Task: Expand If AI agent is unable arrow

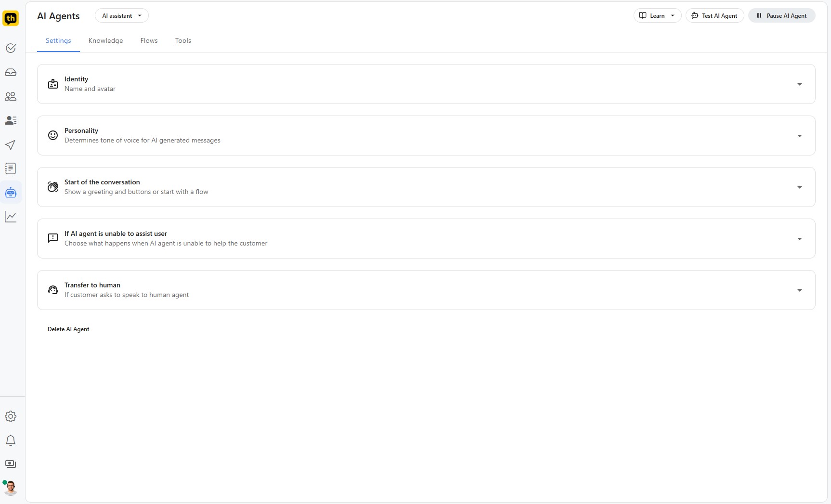Action: click(x=800, y=239)
